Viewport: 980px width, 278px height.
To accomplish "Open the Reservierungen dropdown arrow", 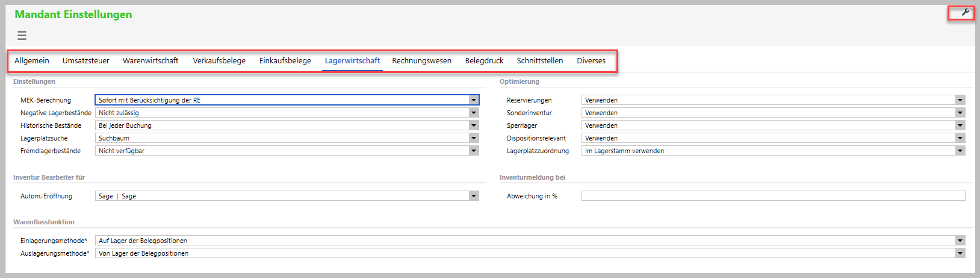I will 960,100.
